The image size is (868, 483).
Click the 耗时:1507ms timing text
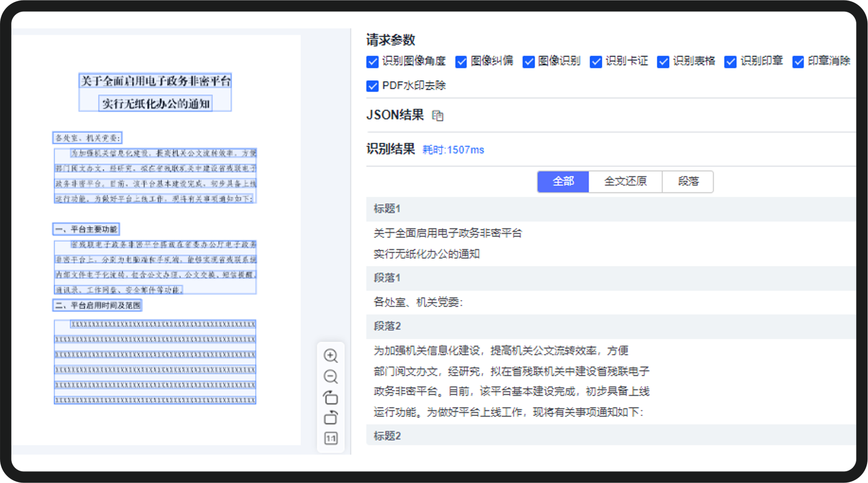click(453, 150)
